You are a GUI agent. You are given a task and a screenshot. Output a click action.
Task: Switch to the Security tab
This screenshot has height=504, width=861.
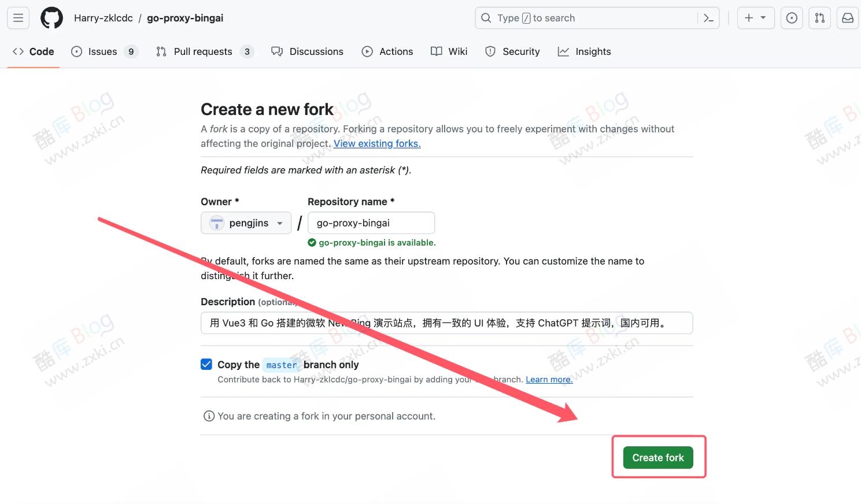[512, 51]
